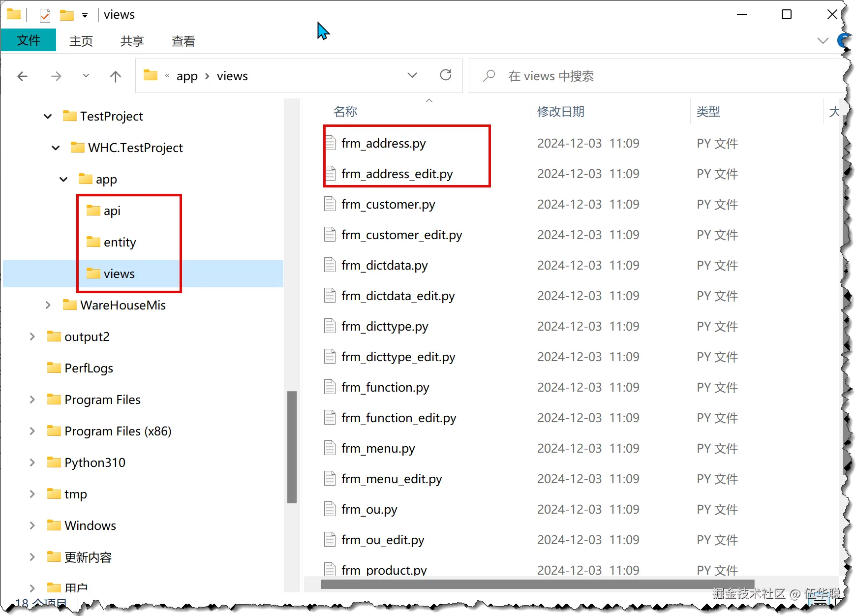Click the app breadcrumb in address bar
The width and height of the screenshot is (856, 616).
point(187,76)
